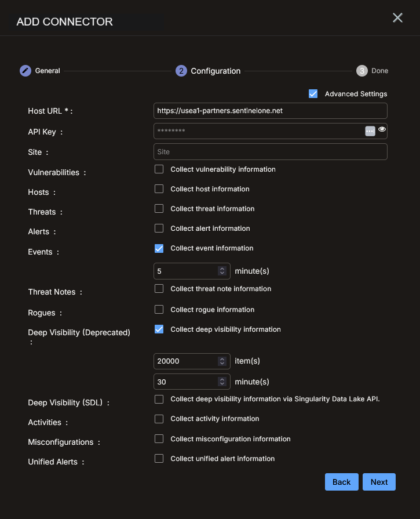Click the Back button
This screenshot has width=420, height=519.
coord(342,482)
